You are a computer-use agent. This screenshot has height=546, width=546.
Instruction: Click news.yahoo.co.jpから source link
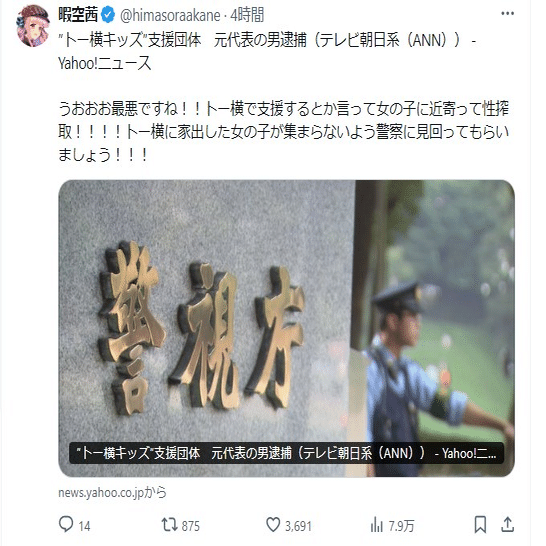tap(112, 492)
